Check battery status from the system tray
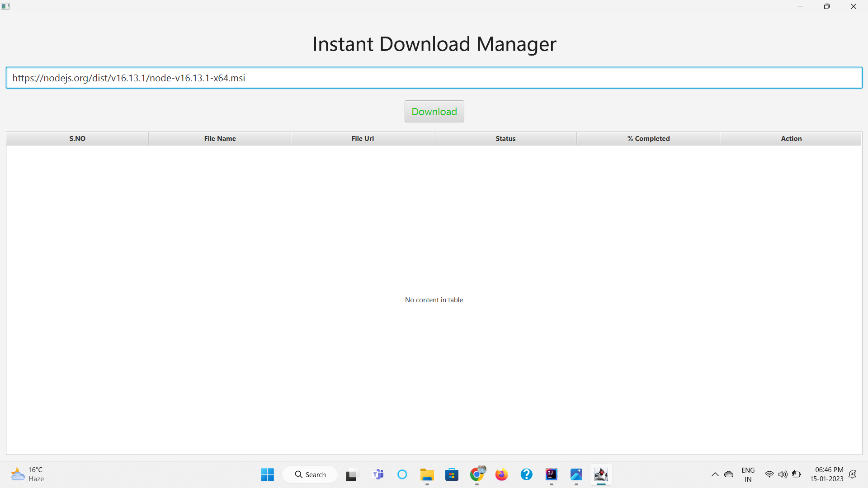Screen dimensions: 868x488 pos(797,474)
